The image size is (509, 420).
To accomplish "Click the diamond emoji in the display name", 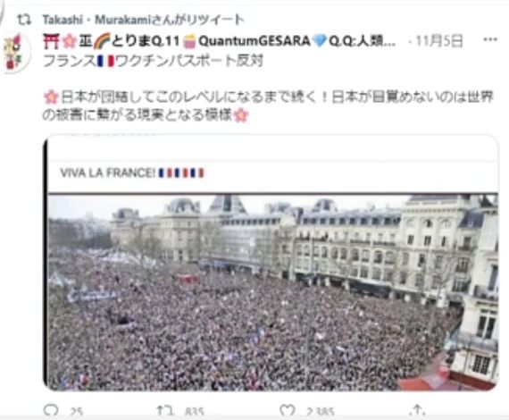I will tap(320, 42).
